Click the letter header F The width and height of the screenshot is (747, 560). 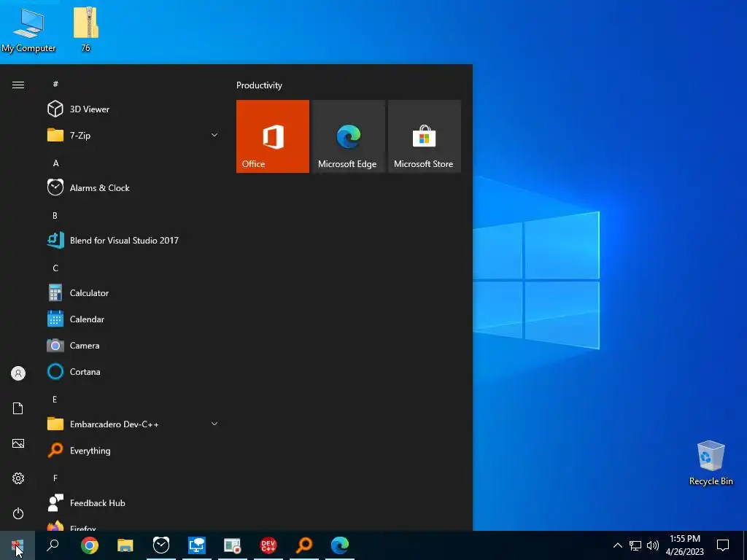coord(55,478)
